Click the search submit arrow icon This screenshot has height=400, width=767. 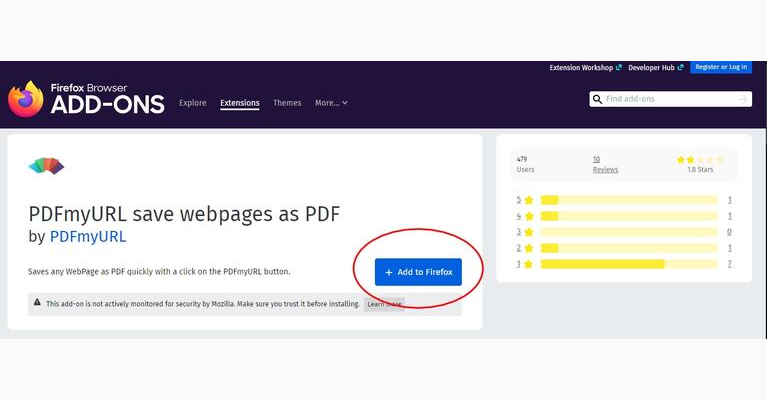point(743,99)
